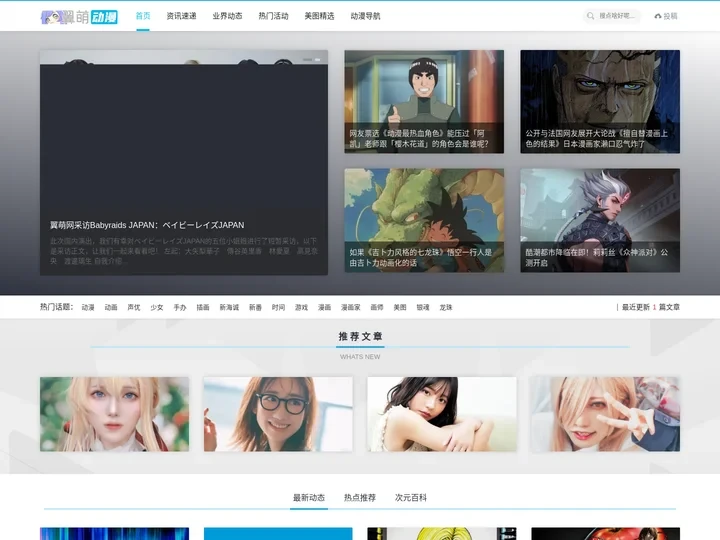This screenshot has height=540, width=720.
Task: Switch to the 热点推荐 tab
Action: tap(360, 498)
